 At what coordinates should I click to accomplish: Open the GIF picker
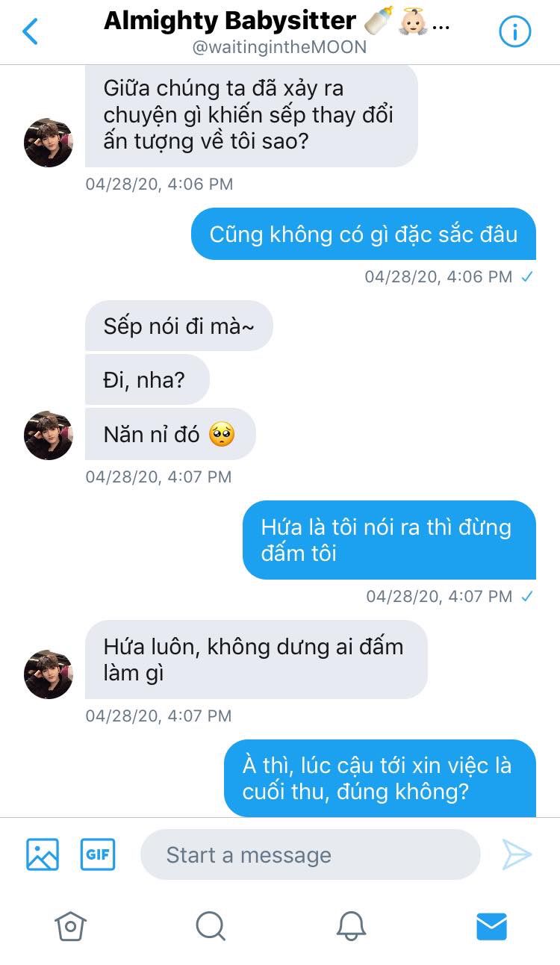pos(98,854)
